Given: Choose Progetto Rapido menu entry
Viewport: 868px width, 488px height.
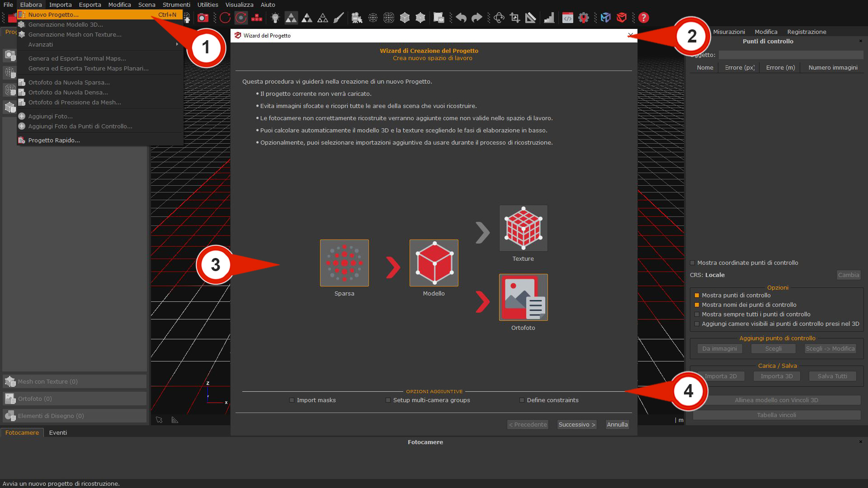Looking at the screenshot, I should click(x=100, y=140).
